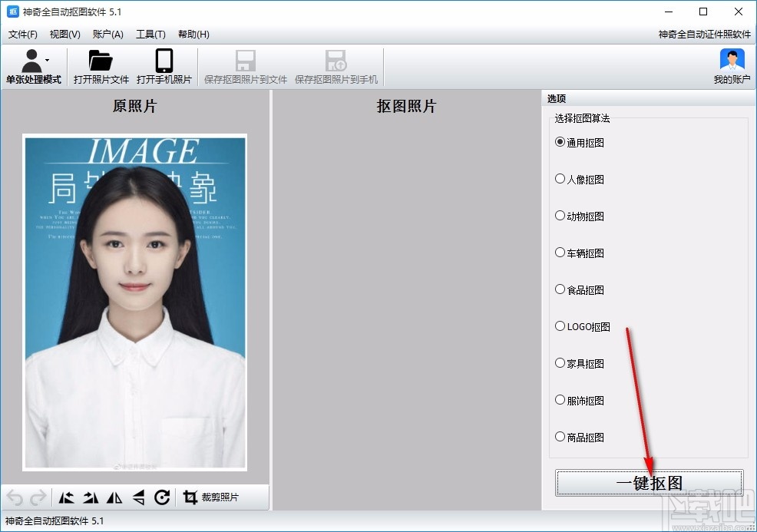The image size is (757, 532).
Task: Click the circular free-rotate icon
Action: click(162, 497)
